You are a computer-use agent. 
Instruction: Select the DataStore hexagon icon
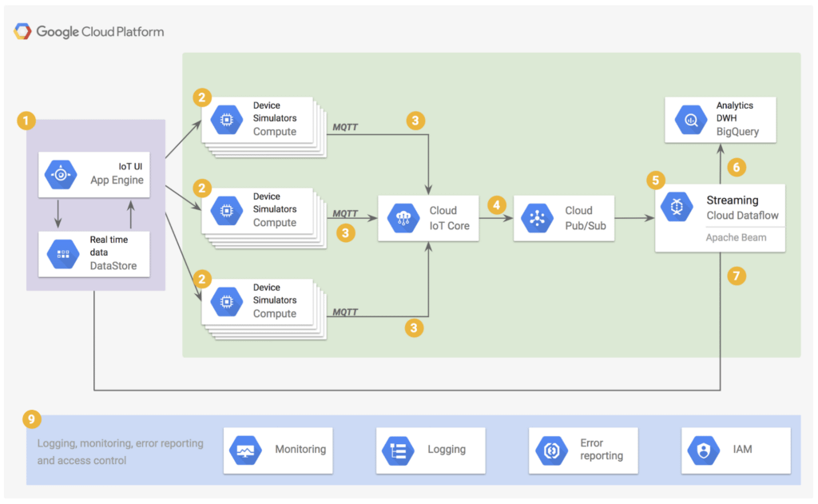pos(63,254)
